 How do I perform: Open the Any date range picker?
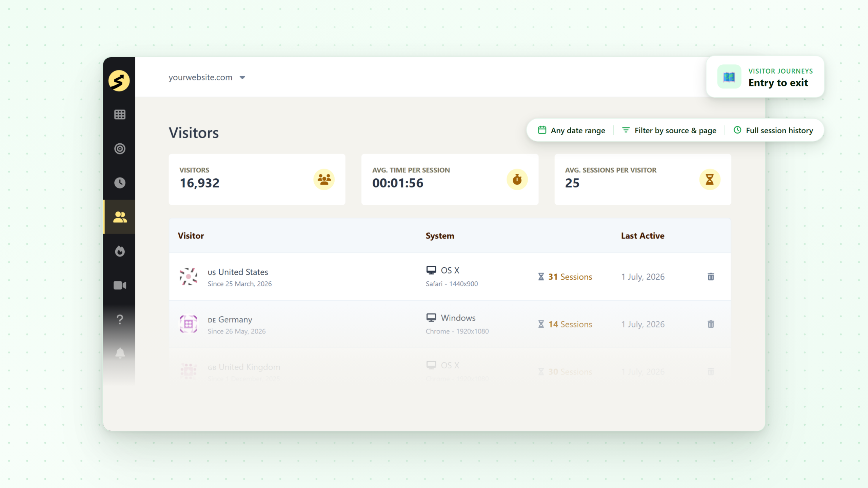coord(571,130)
